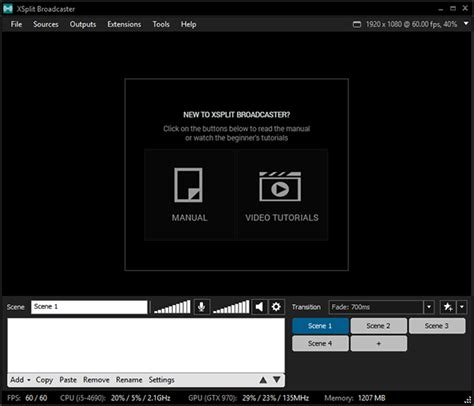Mute the system speaker icon

tap(259, 307)
